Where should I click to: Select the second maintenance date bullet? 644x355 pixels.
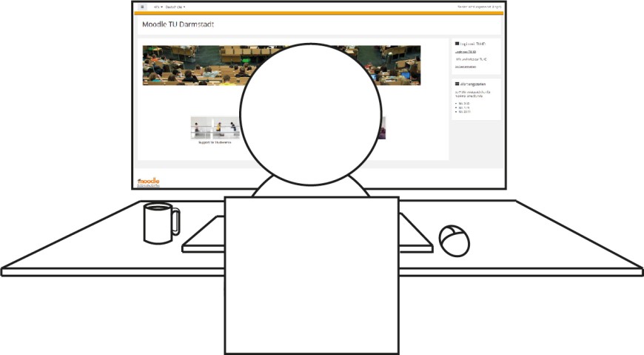coord(464,107)
